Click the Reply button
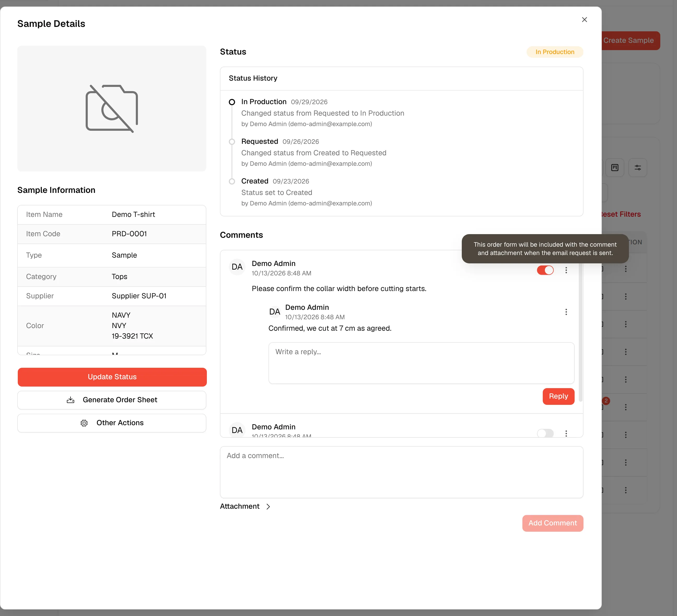 click(x=558, y=396)
